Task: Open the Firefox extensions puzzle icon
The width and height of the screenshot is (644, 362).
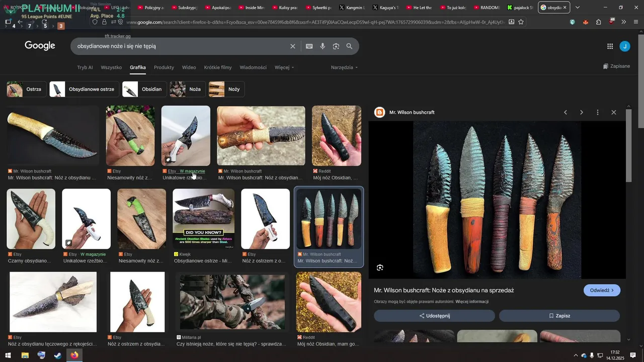Action: 598,22
